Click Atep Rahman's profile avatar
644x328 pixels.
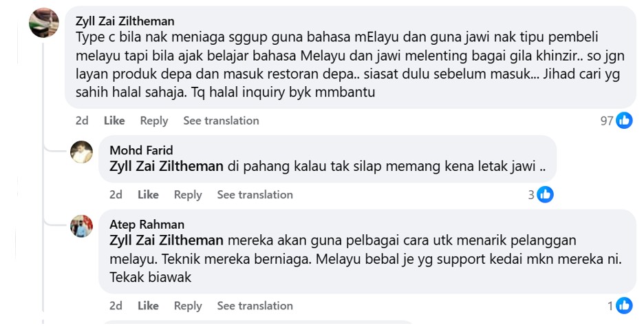[81, 225]
